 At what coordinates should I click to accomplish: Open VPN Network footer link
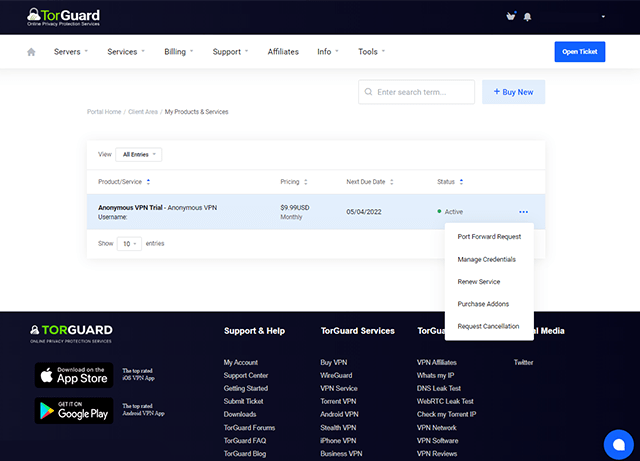436,428
